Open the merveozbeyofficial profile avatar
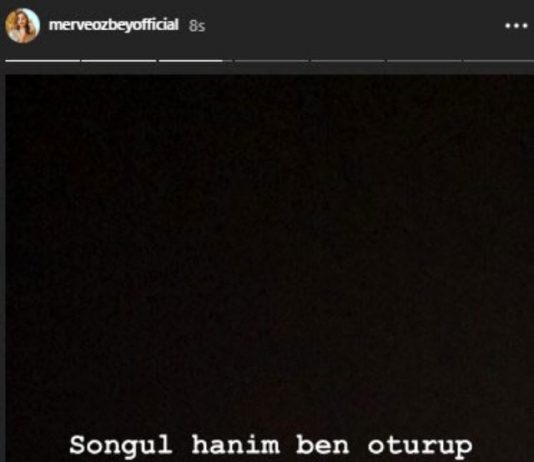Image resolution: width=534 pixels, height=462 pixels. point(22,26)
